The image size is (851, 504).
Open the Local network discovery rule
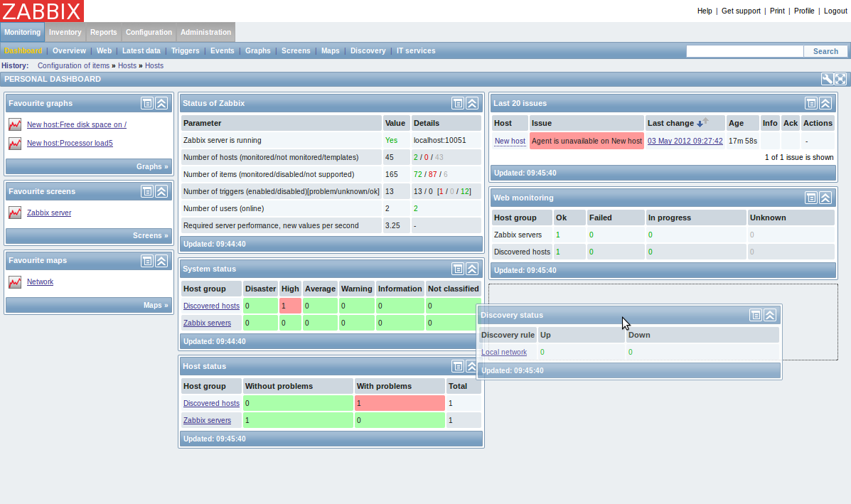click(x=503, y=352)
